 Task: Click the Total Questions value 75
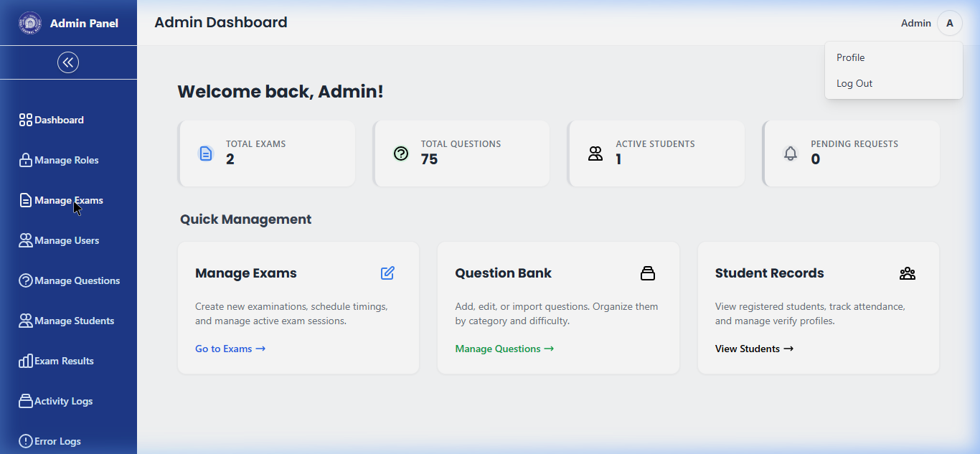pyautogui.click(x=429, y=159)
